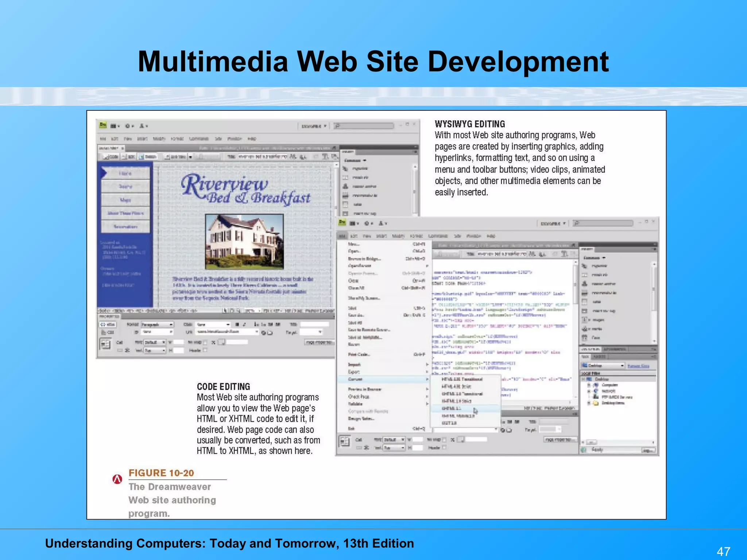
Task: Open Designer workspace dropdown in upper-left window
Action: coord(314,126)
